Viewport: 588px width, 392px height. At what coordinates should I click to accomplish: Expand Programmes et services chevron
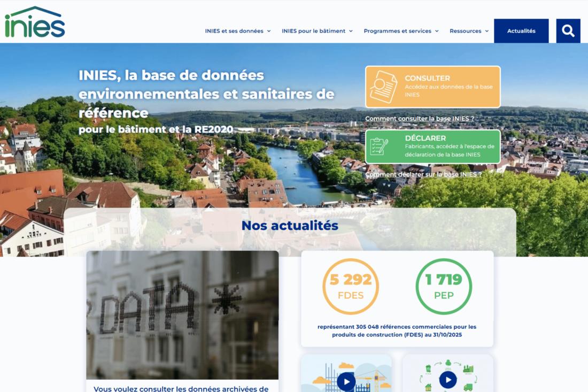pyautogui.click(x=437, y=31)
